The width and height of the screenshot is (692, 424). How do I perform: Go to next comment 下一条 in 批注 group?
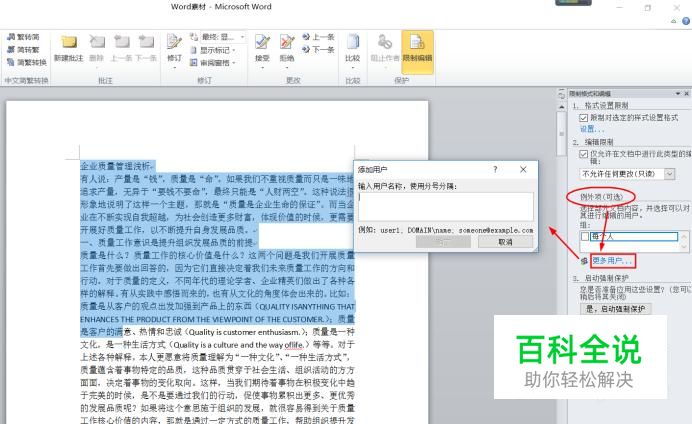[146, 49]
